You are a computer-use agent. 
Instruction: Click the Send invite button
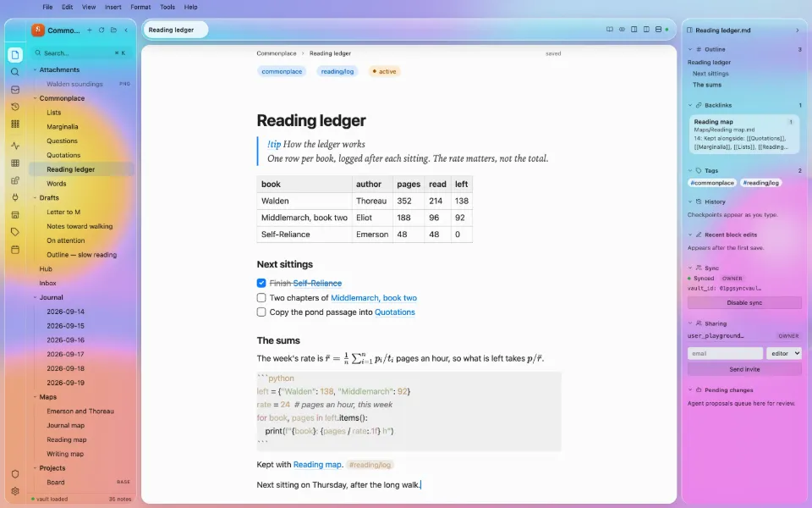pos(744,370)
